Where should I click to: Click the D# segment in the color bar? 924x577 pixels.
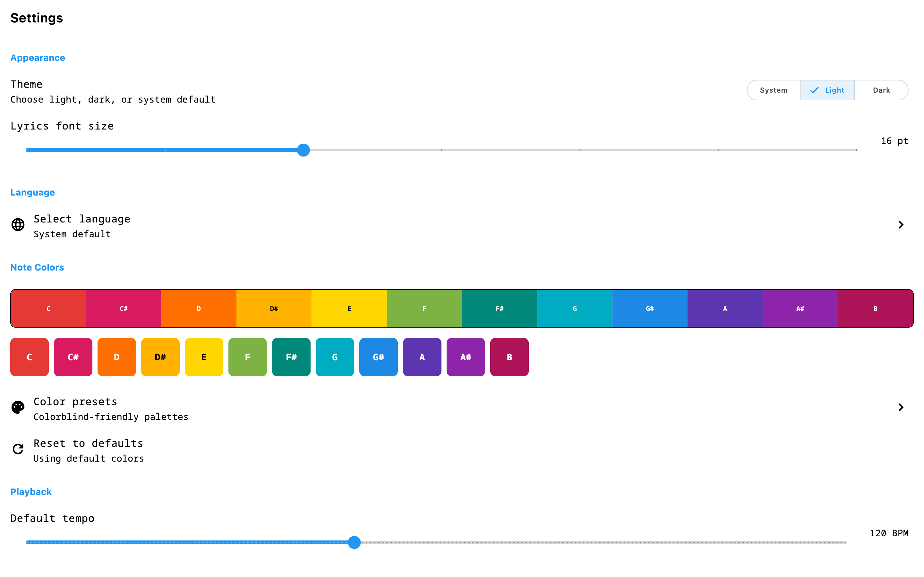coord(274,308)
